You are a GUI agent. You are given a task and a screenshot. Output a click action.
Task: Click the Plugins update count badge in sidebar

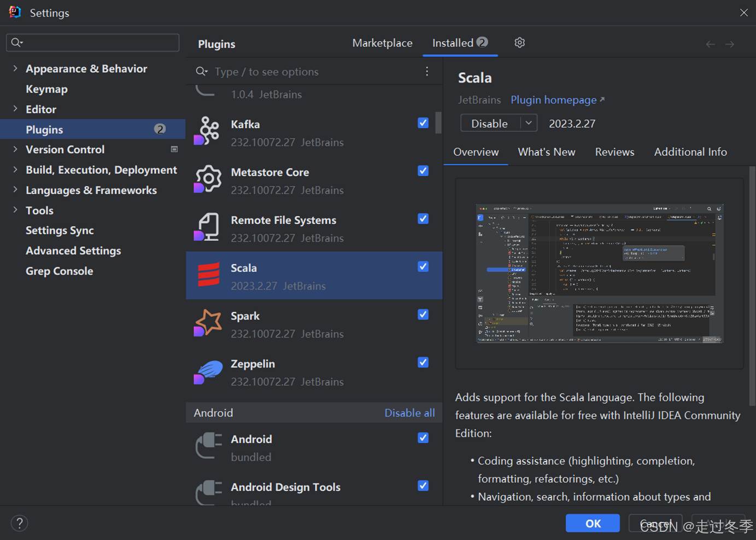pyautogui.click(x=160, y=129)
